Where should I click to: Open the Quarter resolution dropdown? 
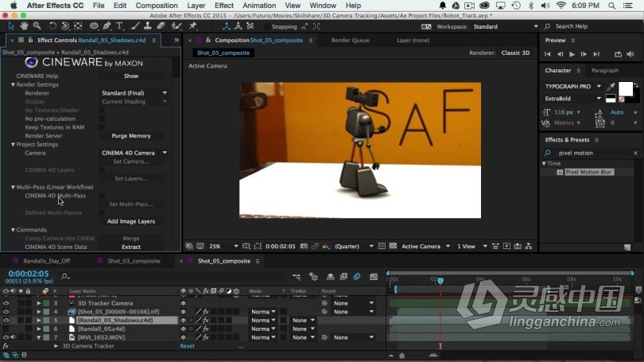(354, 246)
